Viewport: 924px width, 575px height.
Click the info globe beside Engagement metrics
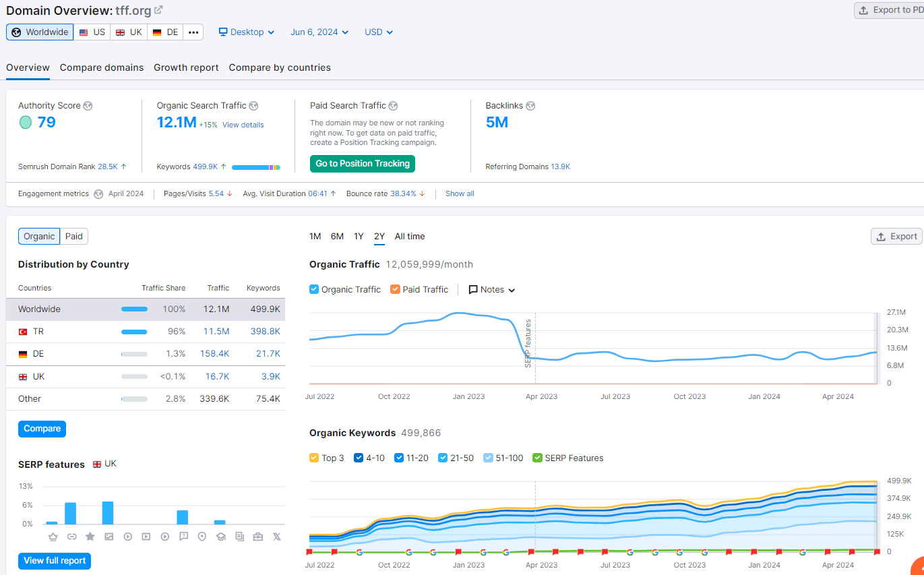98,194
